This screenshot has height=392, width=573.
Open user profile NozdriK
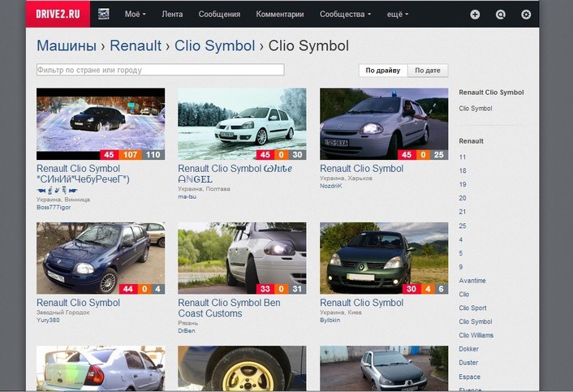tap(330, 186)
